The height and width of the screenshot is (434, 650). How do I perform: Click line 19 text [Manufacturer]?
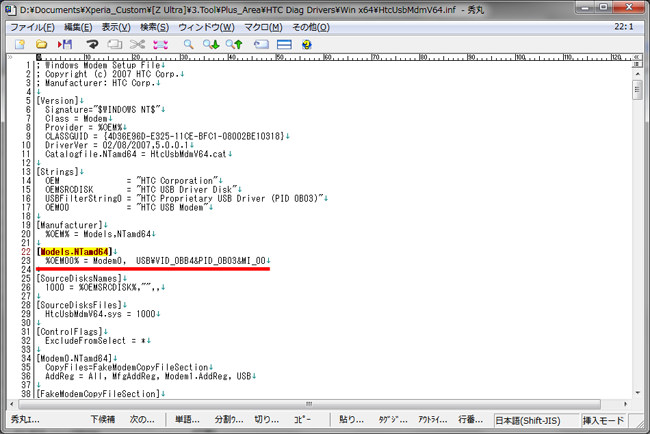pos(70,225)
